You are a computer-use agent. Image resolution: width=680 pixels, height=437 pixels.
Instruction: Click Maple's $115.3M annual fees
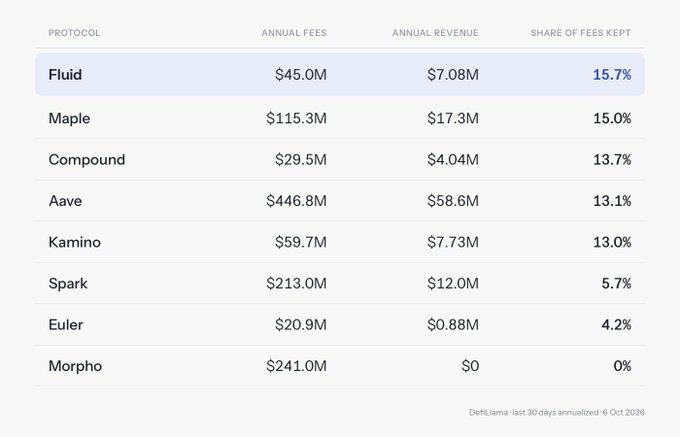click(296, 118)
